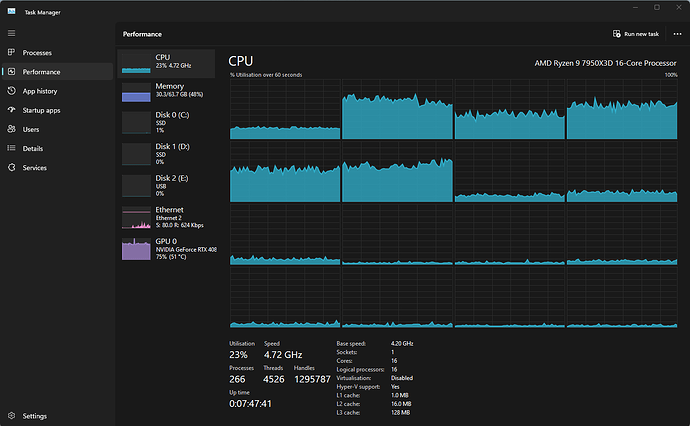Click the App history clock icon
This screenshot has height=426, width=690.
point(11,91)
